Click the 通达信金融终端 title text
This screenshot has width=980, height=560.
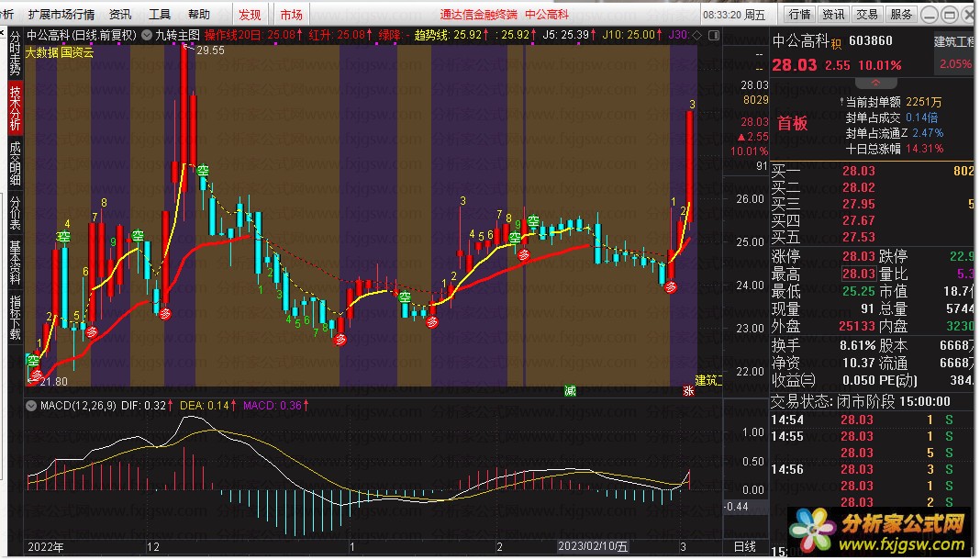[x=478, y=15]
